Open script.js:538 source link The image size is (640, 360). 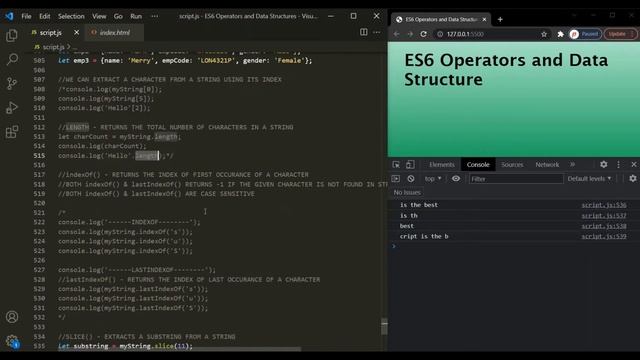point(604,226)
